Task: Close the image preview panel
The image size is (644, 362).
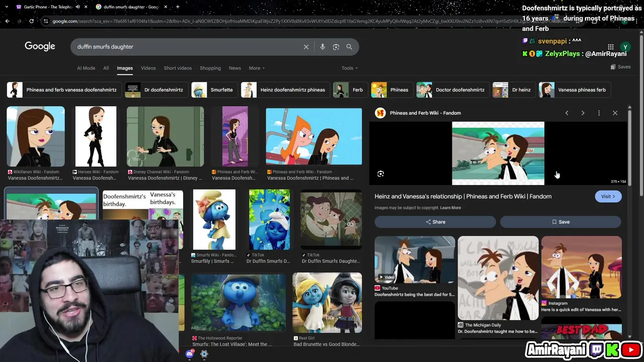Action: pos(615,113)
